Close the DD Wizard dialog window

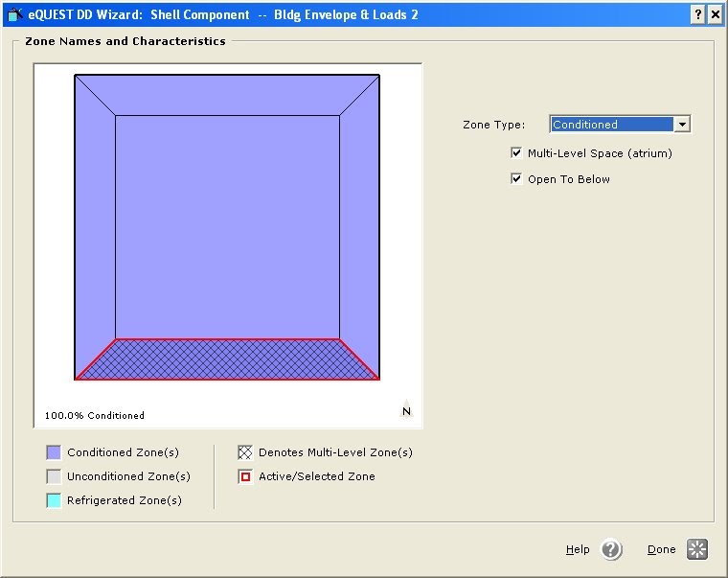click(716, 14)
